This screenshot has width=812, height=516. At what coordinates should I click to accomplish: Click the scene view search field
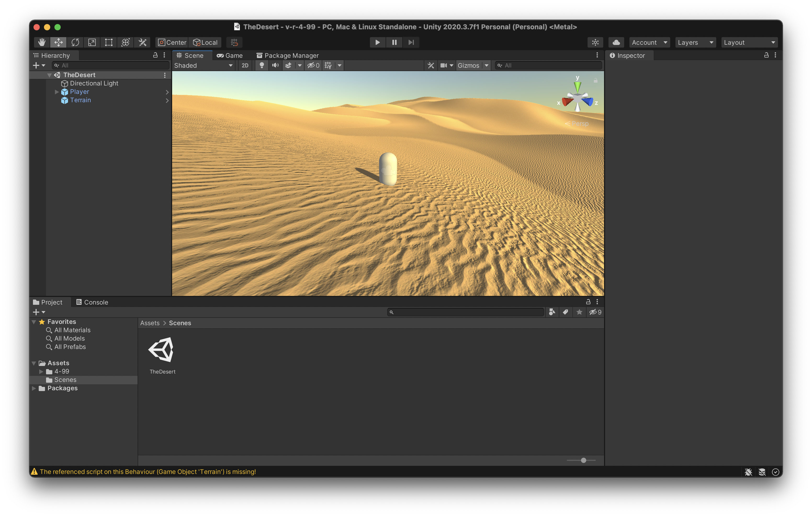(x=548, y=65)
